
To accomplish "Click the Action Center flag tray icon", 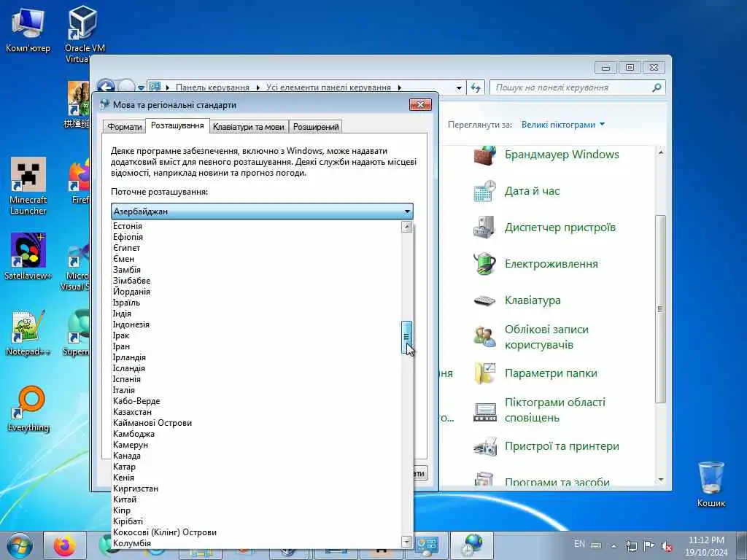I will [649, 545].
